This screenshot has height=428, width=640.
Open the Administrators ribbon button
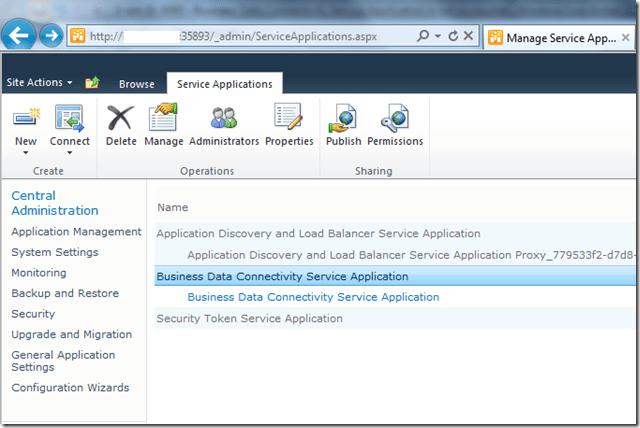pos(224,120)
